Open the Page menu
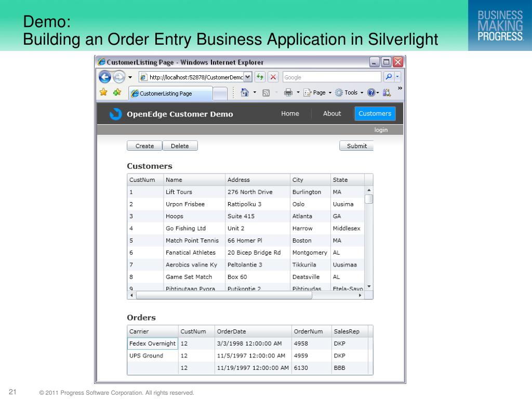Image resolution: width=532 pixels, height=399 pixels. (317, 92)
